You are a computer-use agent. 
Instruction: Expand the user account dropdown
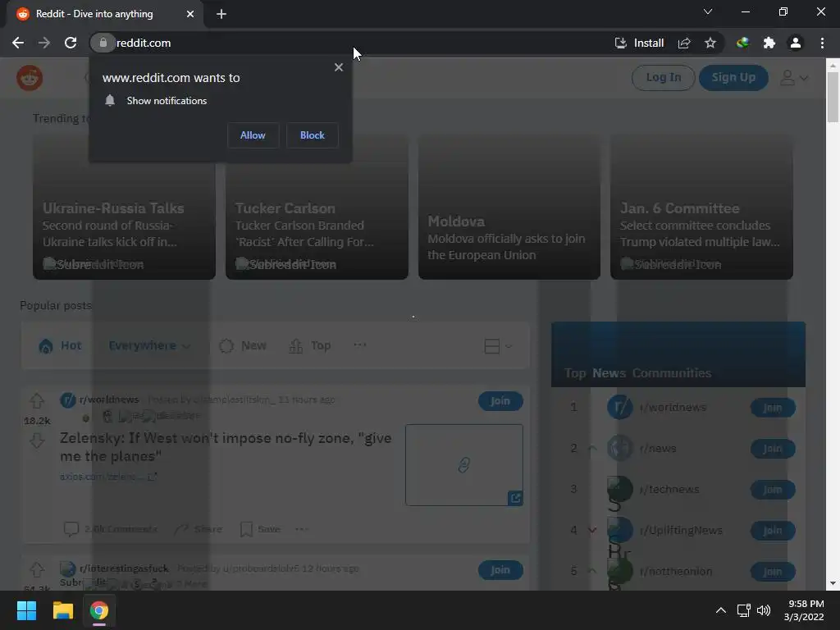793,78
